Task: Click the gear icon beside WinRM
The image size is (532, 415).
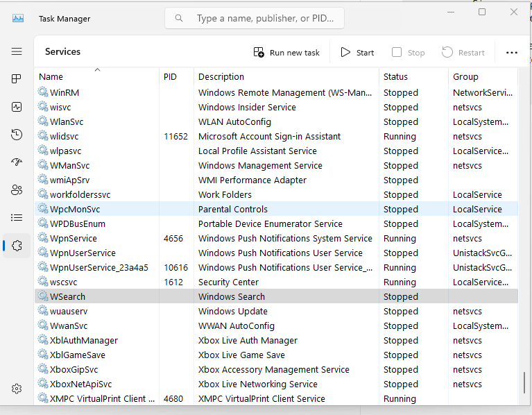Action: (x=43, y=92)
